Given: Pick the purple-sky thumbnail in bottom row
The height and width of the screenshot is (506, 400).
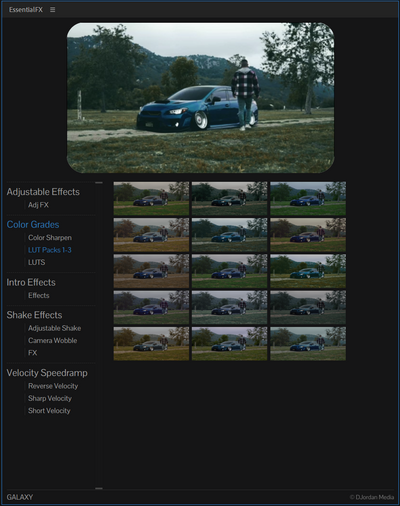Looking at the screenshot, I should (230, 344).
